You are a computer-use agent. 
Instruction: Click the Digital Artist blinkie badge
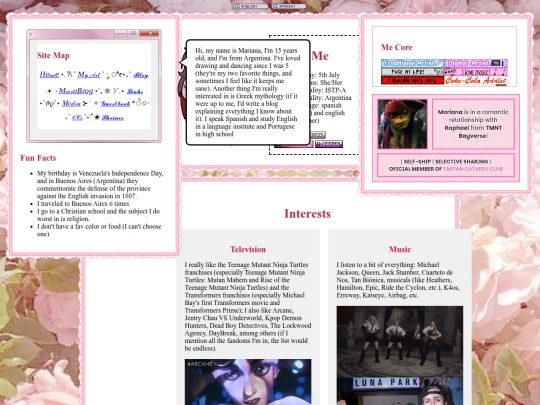[476, 63]
